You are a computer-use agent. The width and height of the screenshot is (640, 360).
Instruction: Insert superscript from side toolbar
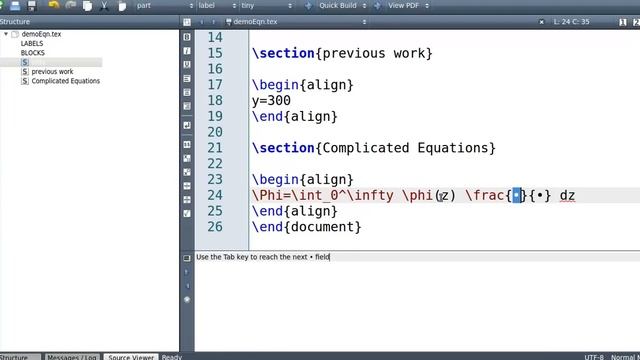click(187, 172)
